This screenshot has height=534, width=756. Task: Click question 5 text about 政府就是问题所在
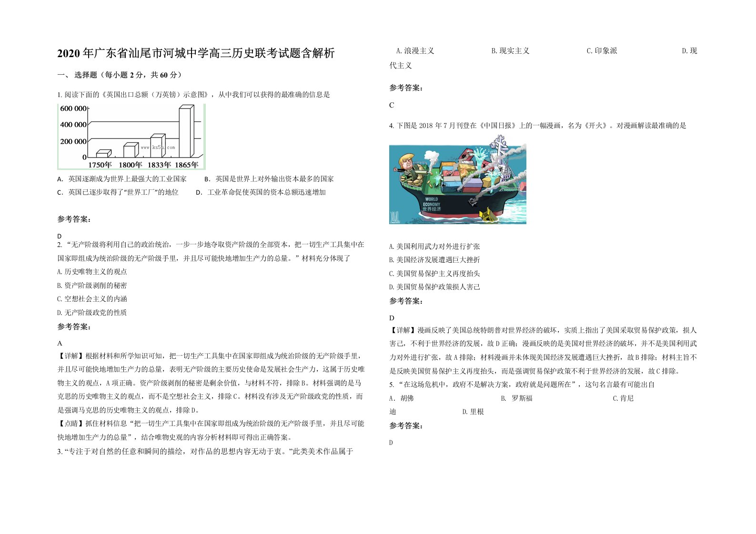click(522, 385)
